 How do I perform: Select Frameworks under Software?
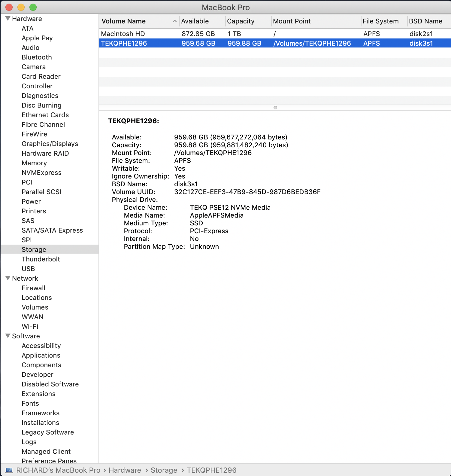point(41,413)
